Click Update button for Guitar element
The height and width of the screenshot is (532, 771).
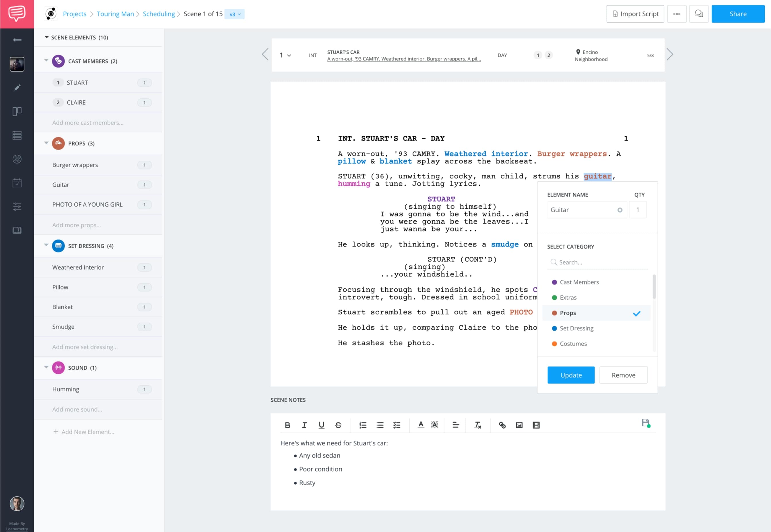coord(571,375)
